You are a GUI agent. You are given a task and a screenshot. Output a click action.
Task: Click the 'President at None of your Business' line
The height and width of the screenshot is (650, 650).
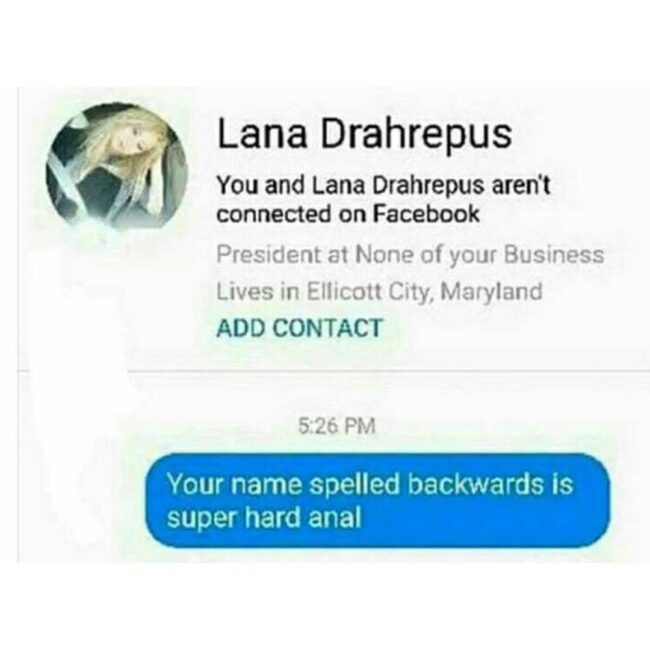pyautogui.click(x=410, y=255)
